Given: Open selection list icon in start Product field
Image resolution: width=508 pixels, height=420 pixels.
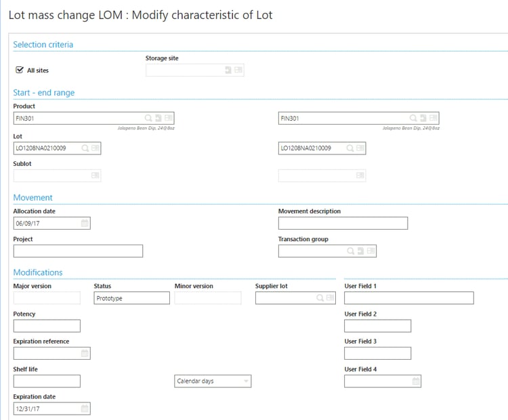Looking at the screenshot, I should tap(169, 118).
